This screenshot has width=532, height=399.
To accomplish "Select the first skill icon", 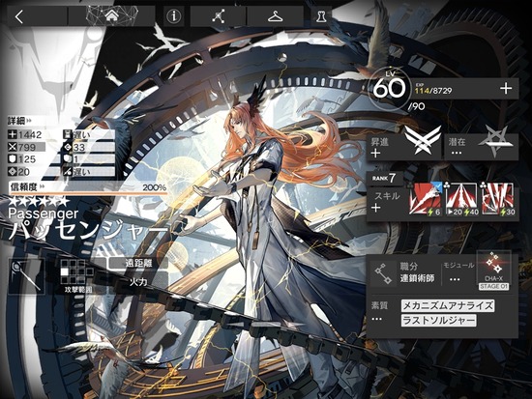I will pyautogui.click(x=426, y=200).
